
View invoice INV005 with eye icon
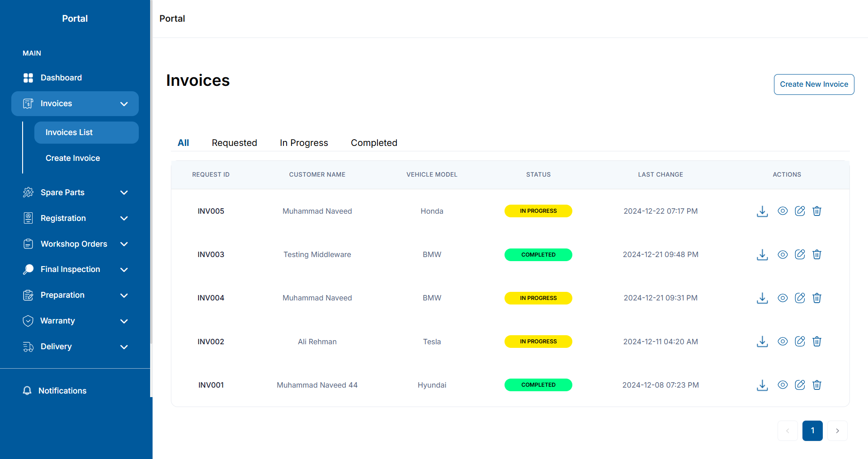tap(783, 211)
